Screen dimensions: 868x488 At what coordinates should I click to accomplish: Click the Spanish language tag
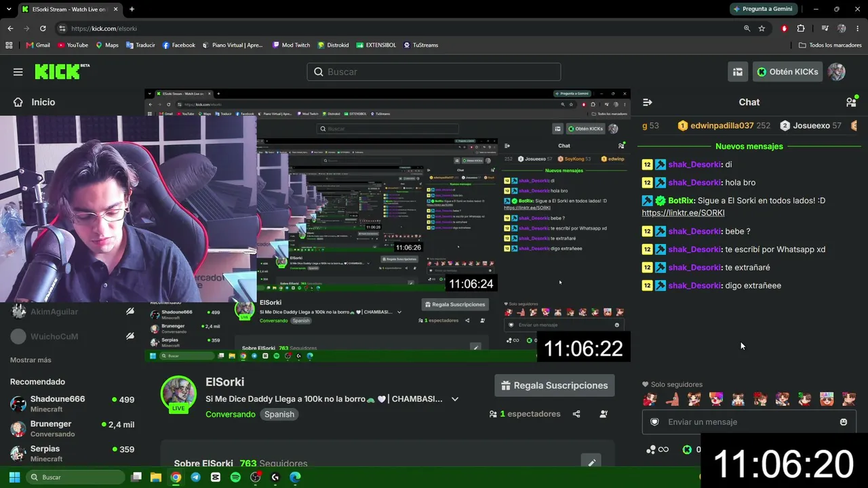(279, 414)
